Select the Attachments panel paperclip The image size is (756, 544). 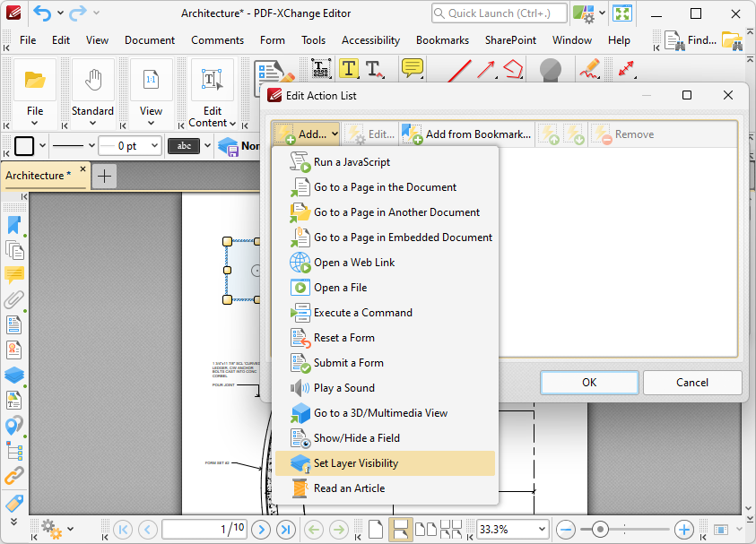point(13,299)
